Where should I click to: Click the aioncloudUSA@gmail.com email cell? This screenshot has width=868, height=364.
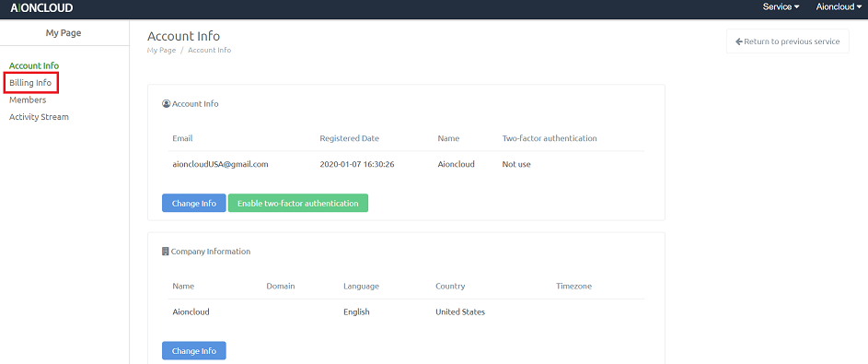point(220,165)
